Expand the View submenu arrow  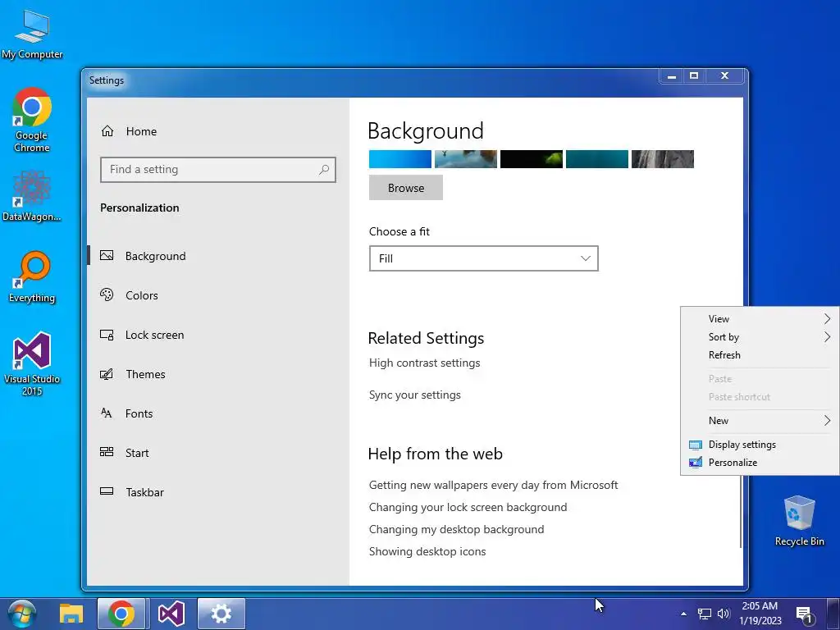[827, 319]
